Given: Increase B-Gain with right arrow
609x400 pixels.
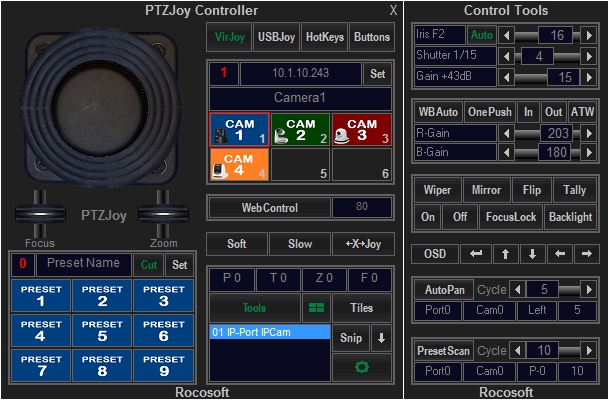Looking at the screenshot, I should click(589, 152).
